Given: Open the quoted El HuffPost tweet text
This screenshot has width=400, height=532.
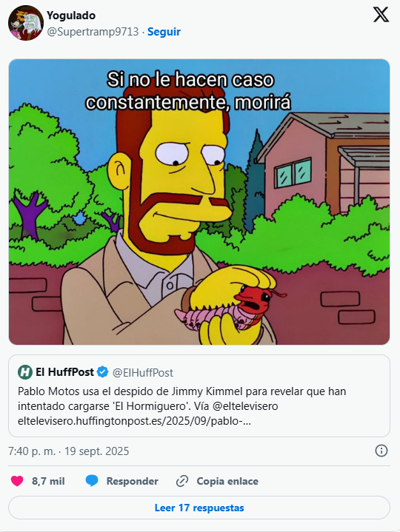Looking at the screenshot, I should (x=181, y=406).
